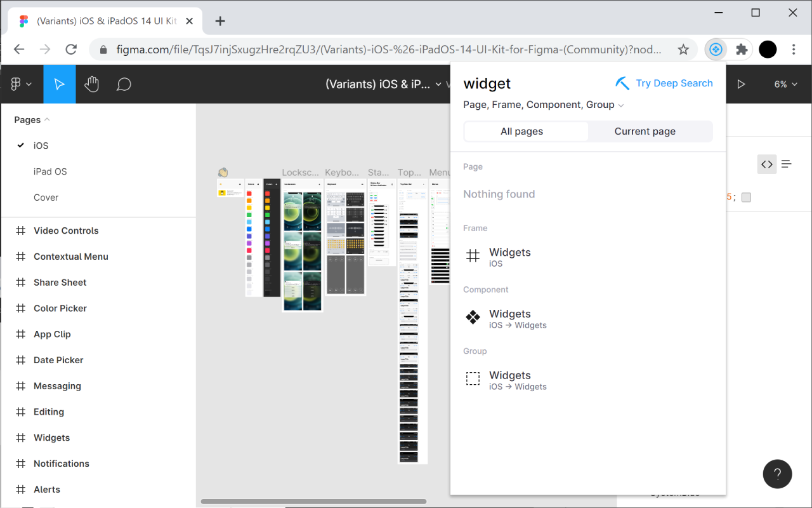Open the Figma main menu icon
This screenshot has height=508, width=812.
coord(20,84)
